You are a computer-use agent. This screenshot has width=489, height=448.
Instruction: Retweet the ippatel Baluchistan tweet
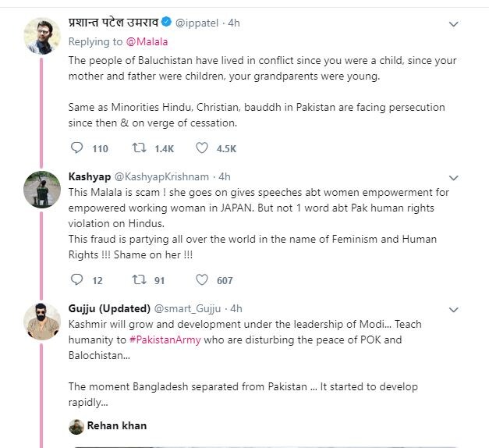pyautogui.click(x=139, y=148)
